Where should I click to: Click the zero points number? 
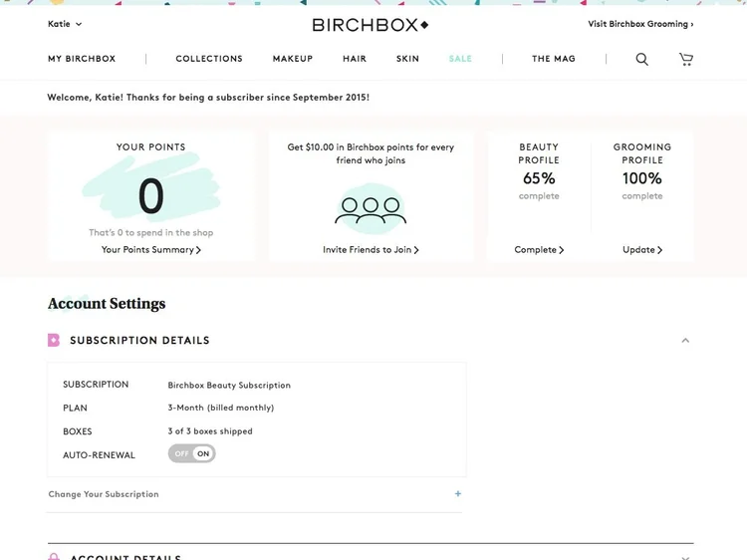click(x=151, y=196)
